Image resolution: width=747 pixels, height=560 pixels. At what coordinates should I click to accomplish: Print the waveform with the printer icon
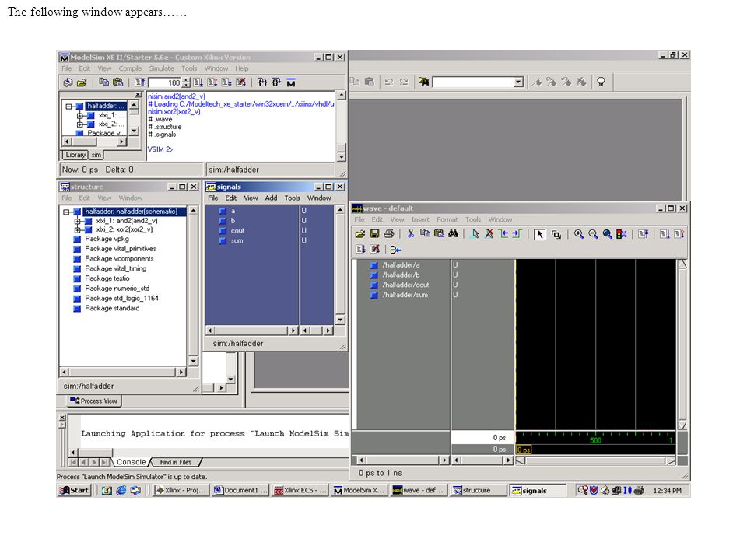click(389, 234)
